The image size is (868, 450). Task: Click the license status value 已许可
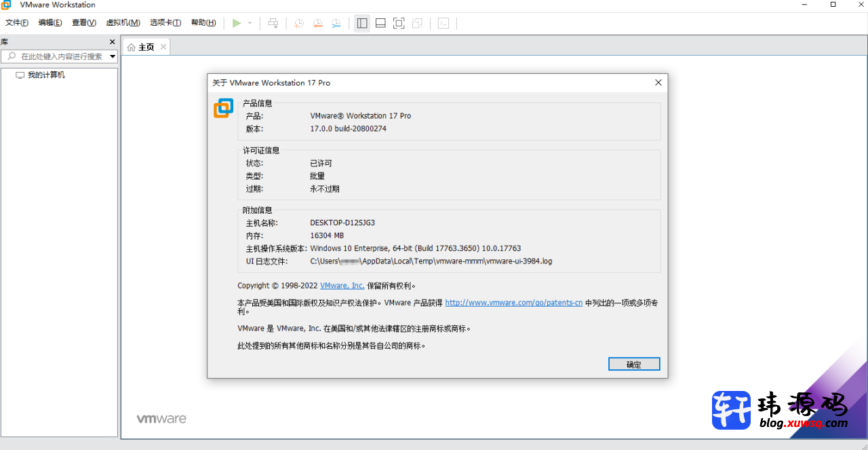pos(321,164)
